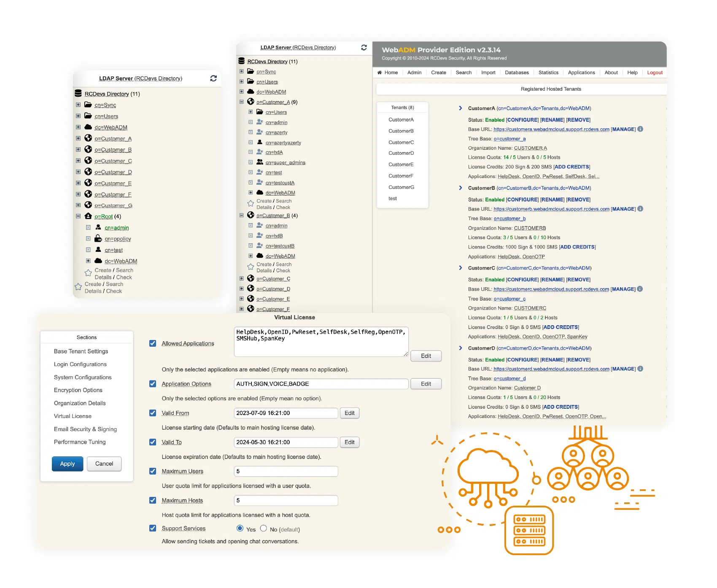The width and height of the screenshot is (717, 588).
Task: Click folder icon of cn=Users in middle panel root
Action: (251, 81)
